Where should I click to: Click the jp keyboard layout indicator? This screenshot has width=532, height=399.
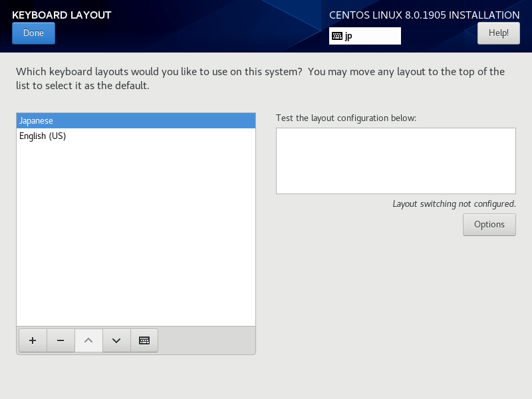pyautogui.click(x=364, y=36)
